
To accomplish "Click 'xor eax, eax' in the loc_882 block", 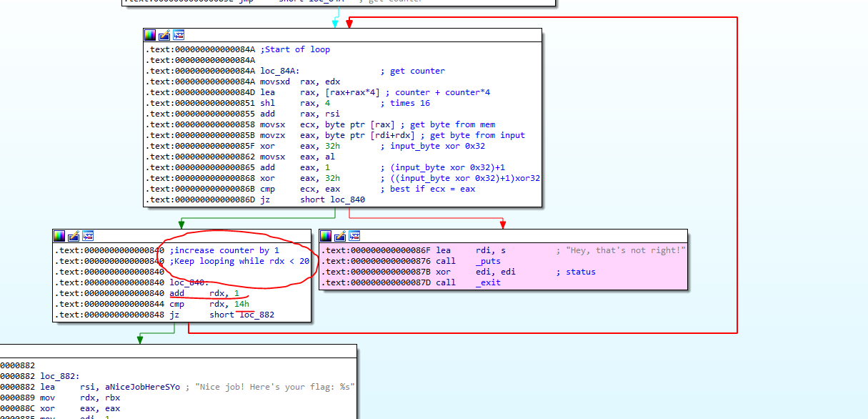I will (80, 408).
